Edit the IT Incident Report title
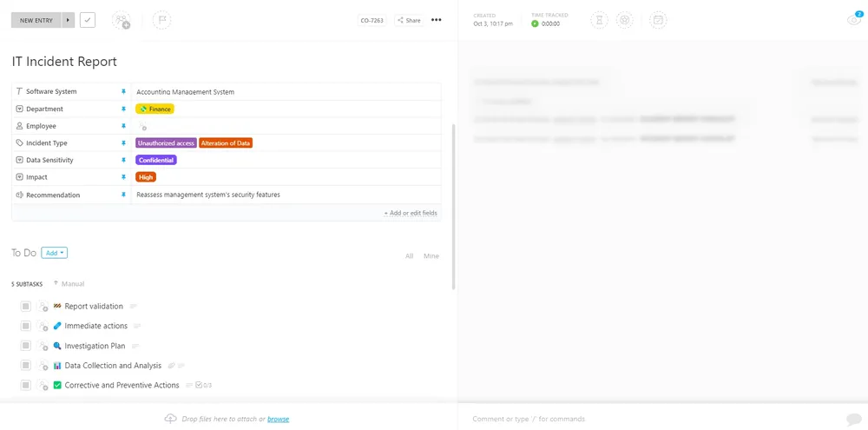 [x=64, y=62]
